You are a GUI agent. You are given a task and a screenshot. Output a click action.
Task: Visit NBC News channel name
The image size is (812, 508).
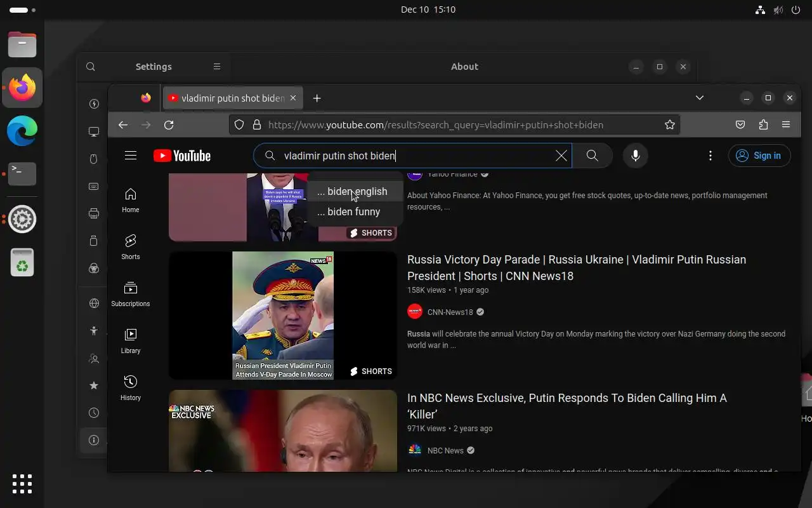(x=445, y=450)
